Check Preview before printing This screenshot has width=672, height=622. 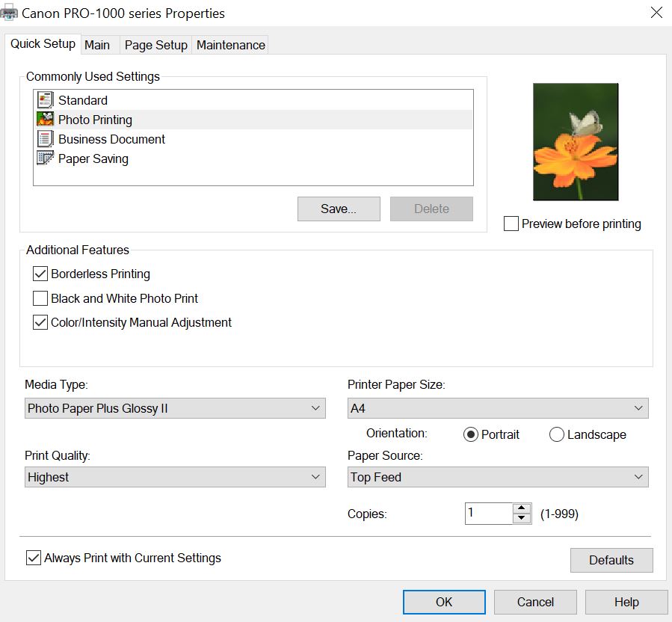[511, 224]
